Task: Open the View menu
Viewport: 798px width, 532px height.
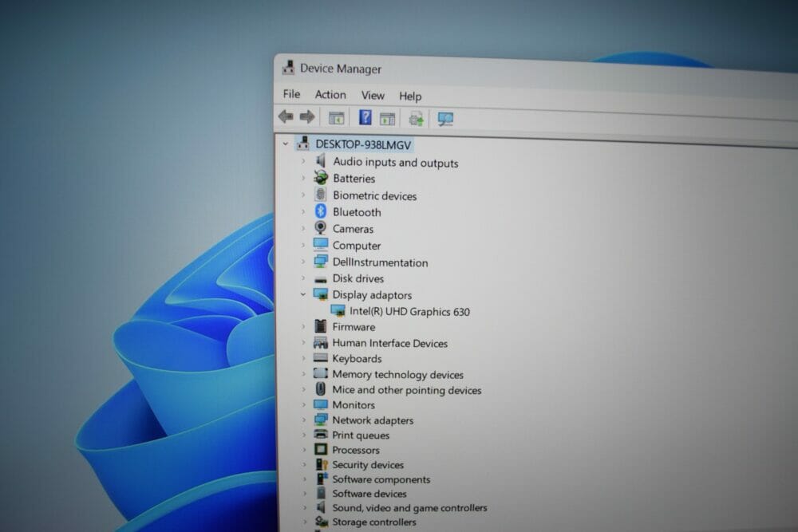Action: click(373, 96)
